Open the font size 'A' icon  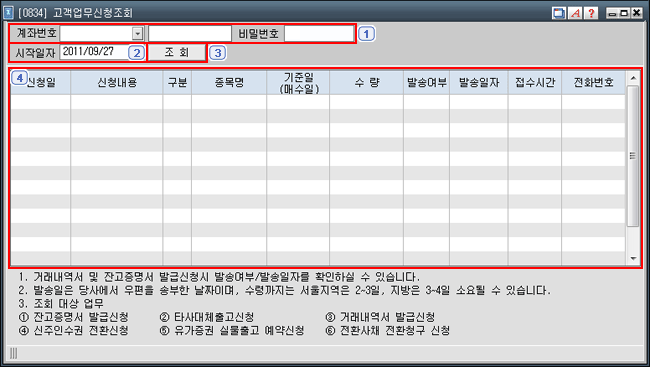(x=575, y=13)
